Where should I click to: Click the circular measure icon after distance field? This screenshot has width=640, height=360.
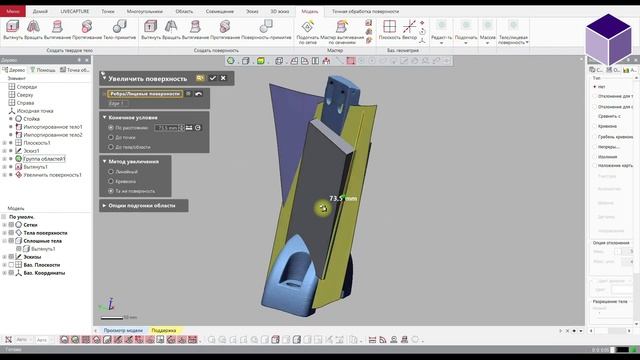[198, 128]
